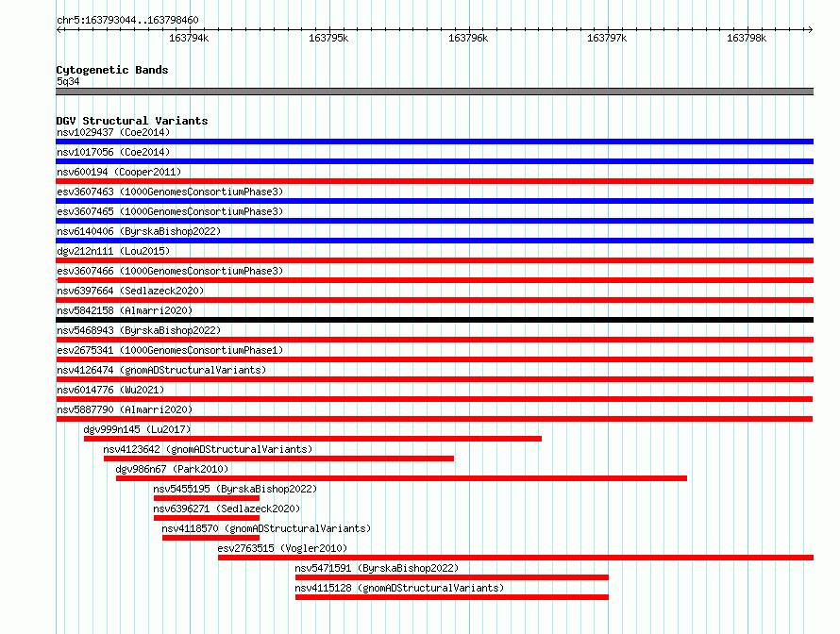
Task: Open nsv600194 (Cooper2011) variant
Action: tap(119, 172)
